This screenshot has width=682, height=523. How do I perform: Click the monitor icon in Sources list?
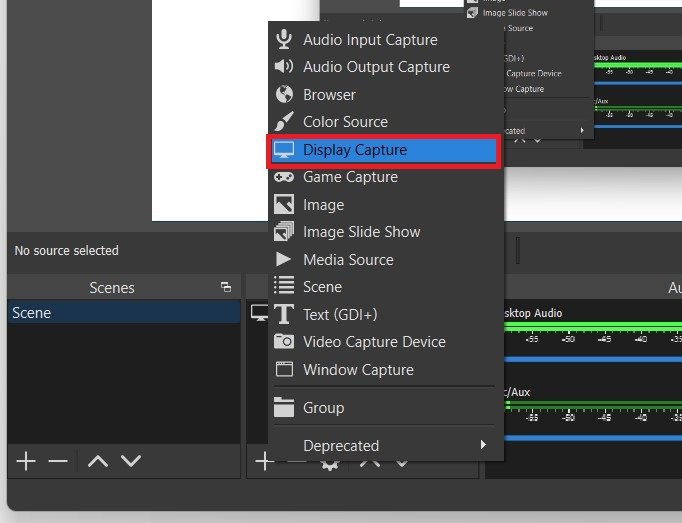(259, 312)
